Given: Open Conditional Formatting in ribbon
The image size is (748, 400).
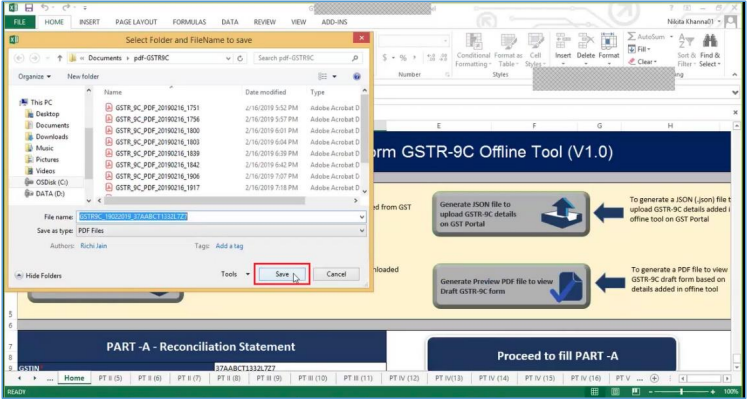Looking at the screenshot, I should tap(473, 51).
